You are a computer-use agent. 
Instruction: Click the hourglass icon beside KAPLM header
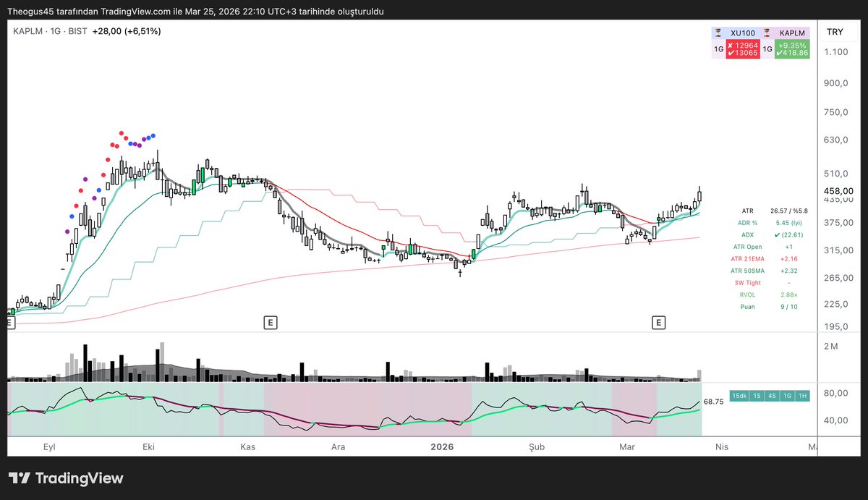767,33
